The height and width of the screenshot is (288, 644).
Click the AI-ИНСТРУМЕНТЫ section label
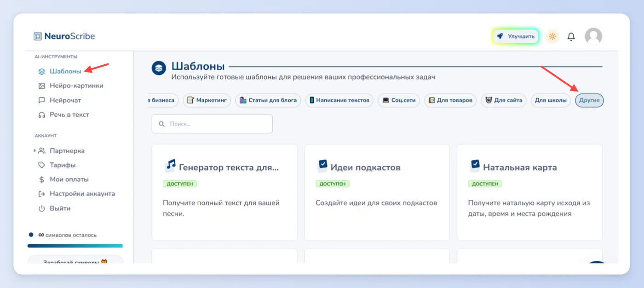[56, 56]
